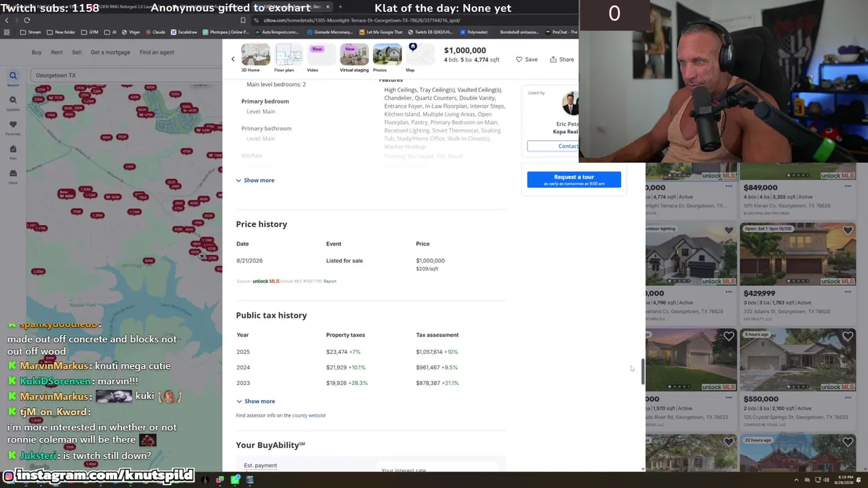The height and width of the screenshot is (488, 868).
Task: Click the 849K map marker near Jim Hogg Park
Action: coord(149,260)
